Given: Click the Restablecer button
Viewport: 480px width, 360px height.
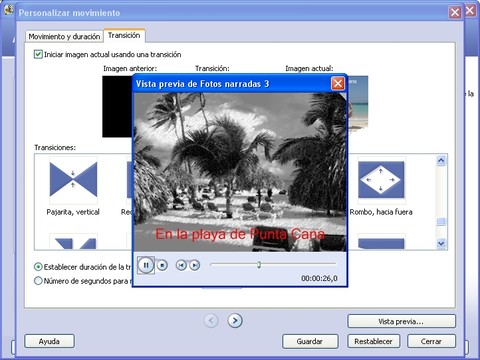Looking at the screenshot, I should click(373, 341).
